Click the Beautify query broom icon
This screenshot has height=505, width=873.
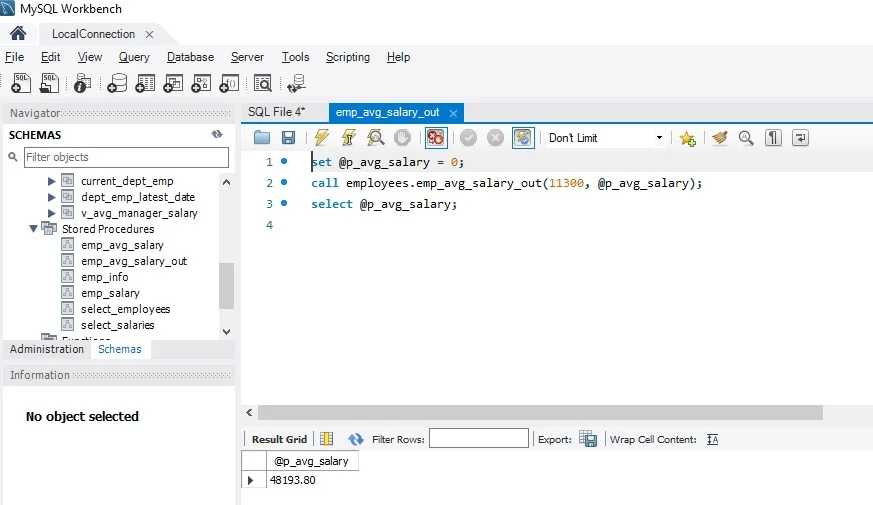(x=719, y=138)
